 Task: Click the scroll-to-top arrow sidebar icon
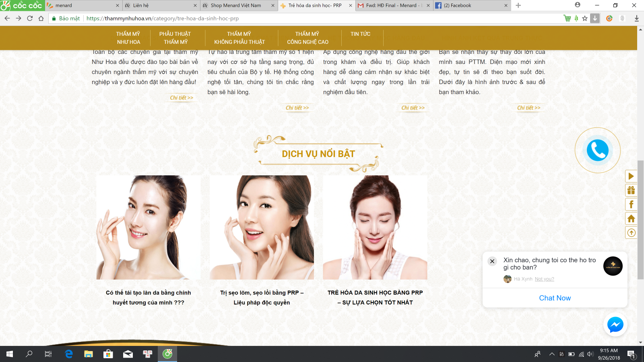coord(631,232)
